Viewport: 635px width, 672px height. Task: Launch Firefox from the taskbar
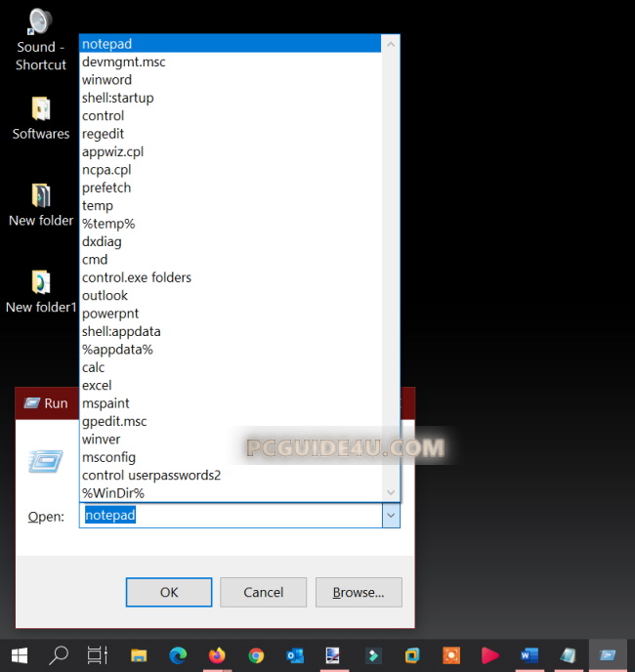coord(217,655)
